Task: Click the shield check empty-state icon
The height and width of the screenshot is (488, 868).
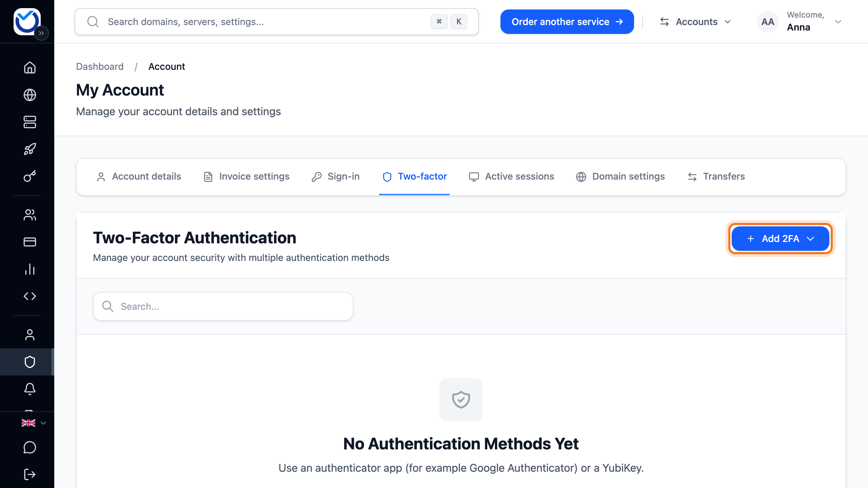Action: pos(461,400)
